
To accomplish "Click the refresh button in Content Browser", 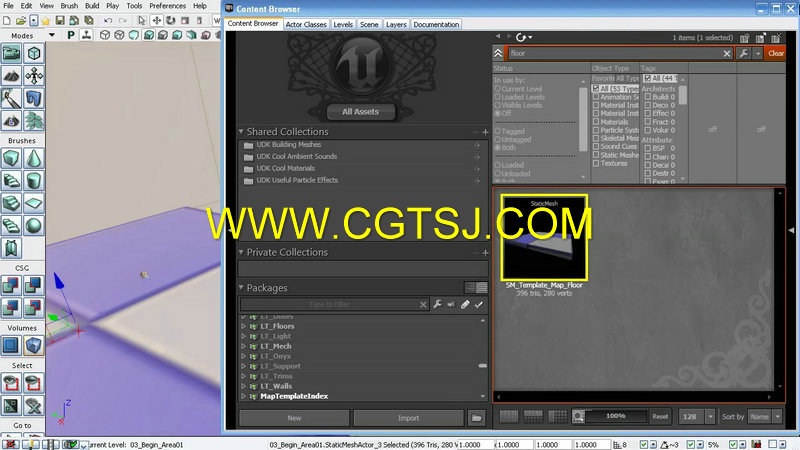I will point(521,37).
